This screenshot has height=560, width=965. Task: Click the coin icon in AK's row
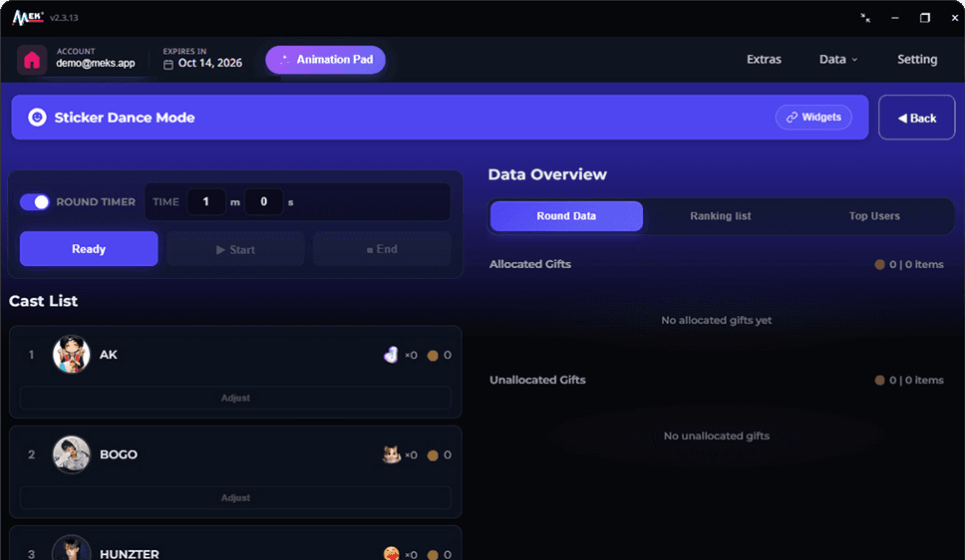(433, 355)
